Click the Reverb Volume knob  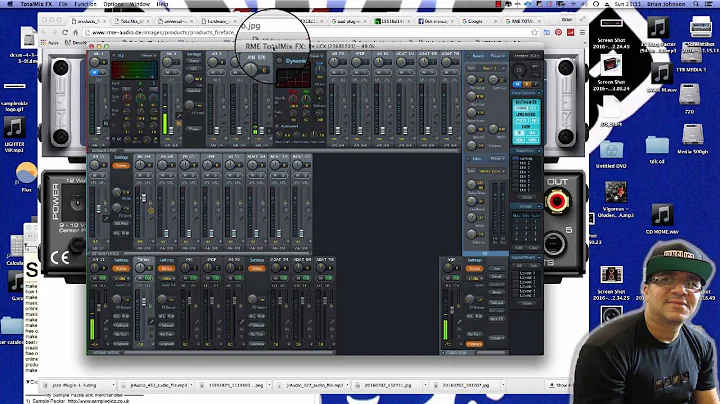471,146
